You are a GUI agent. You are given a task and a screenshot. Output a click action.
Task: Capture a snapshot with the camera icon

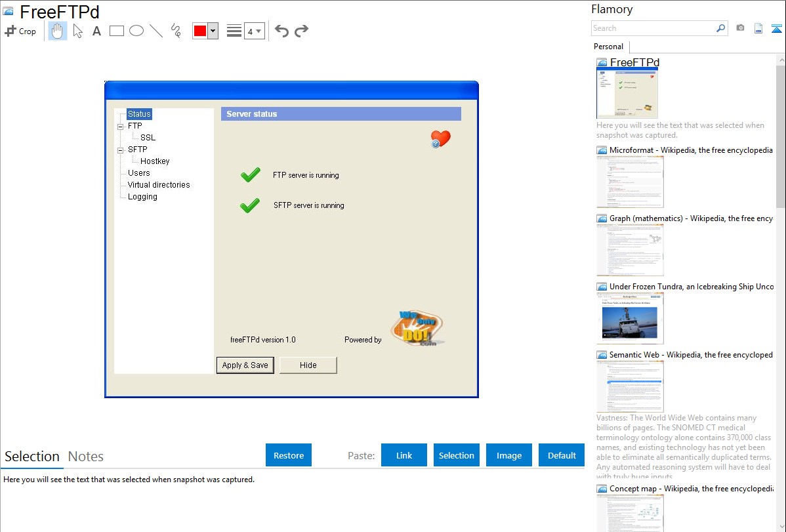[740, 28]
